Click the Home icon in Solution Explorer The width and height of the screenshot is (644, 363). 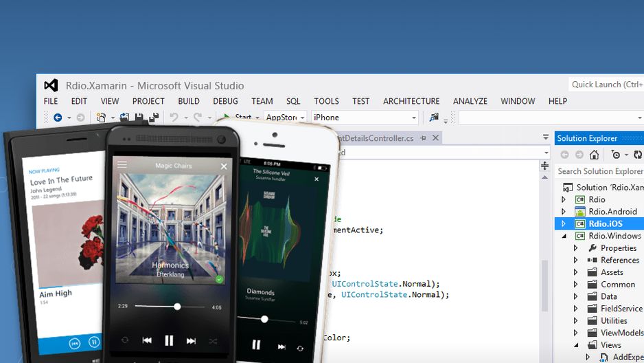(594, 155)
